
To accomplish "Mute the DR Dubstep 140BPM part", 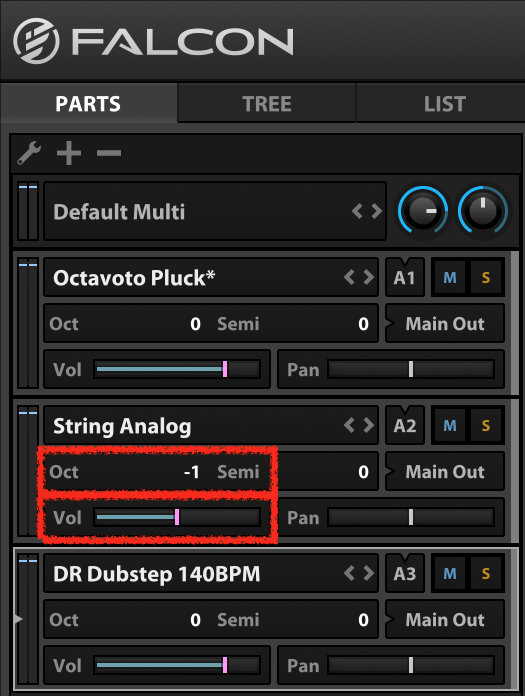I will (450, 574).
